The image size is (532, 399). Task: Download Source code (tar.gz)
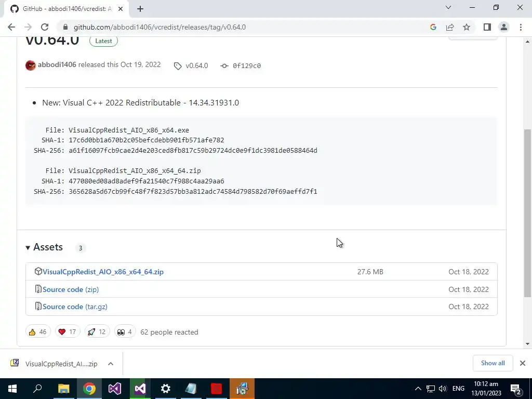(x=75, y=307)
